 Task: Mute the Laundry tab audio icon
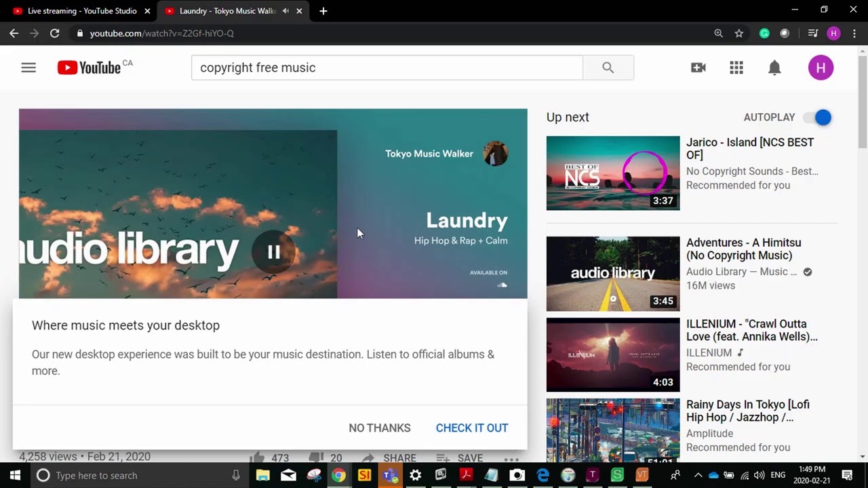coord(285,11)
